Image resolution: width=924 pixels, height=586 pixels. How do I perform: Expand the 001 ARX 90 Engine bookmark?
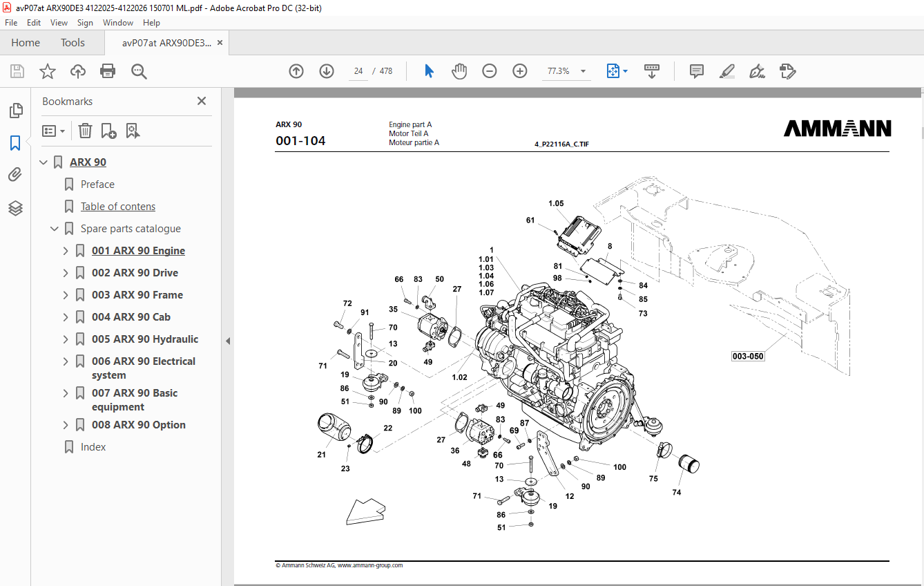point(66,251)
